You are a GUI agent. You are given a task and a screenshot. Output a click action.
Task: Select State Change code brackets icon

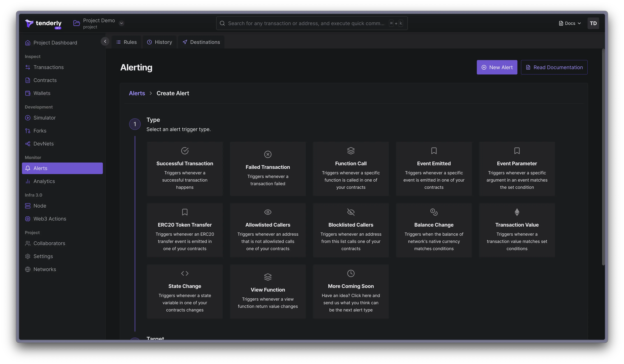[185, 274]
